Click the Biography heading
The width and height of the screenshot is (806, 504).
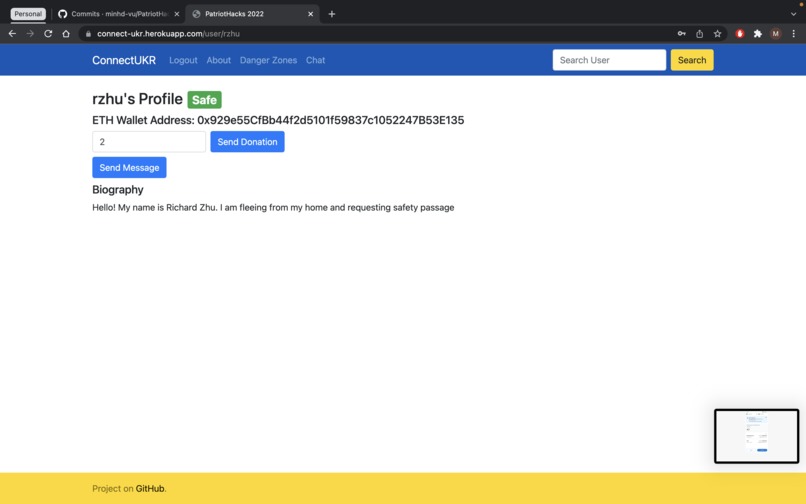pyautogui.click(x=118, y=190)
